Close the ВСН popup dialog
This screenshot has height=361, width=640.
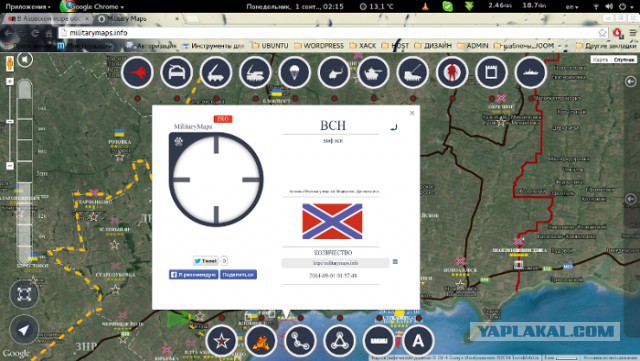click(x=412, y=113)
